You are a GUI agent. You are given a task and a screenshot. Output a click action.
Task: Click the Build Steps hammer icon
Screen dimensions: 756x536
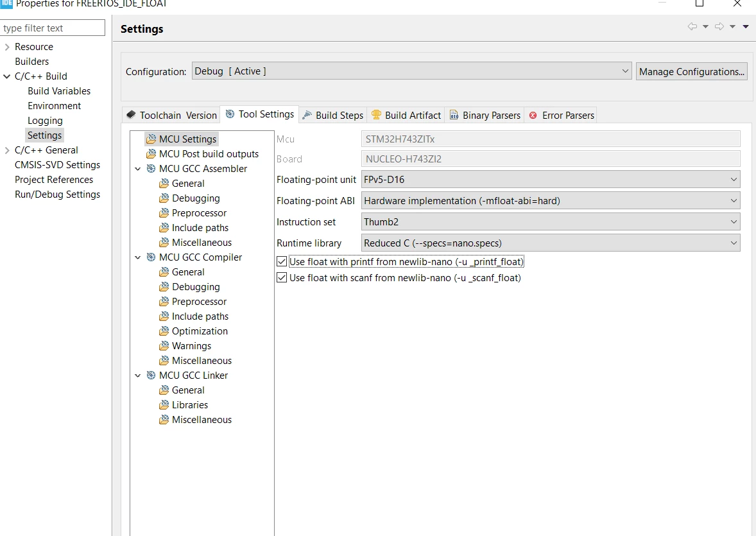pos(307,115)
